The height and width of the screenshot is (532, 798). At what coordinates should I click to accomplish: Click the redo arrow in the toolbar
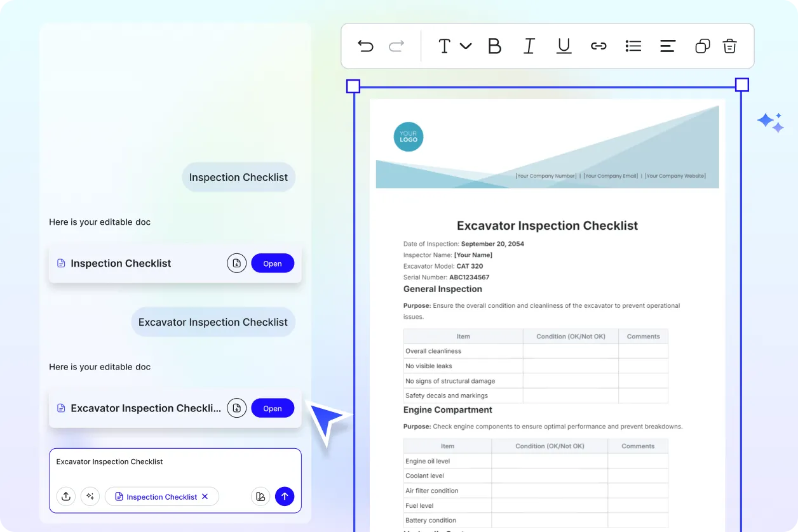click(396, 46)
